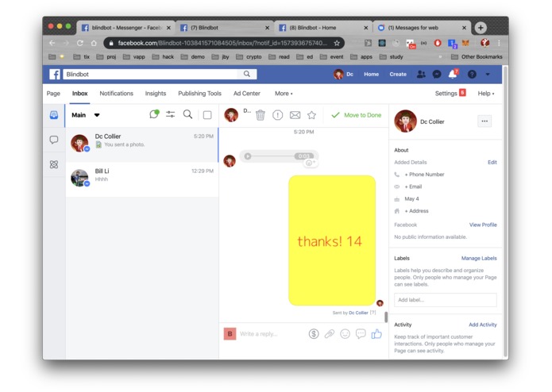552x392 pixels.
Task: Open Dc profile in header
Action: point(344,74)
